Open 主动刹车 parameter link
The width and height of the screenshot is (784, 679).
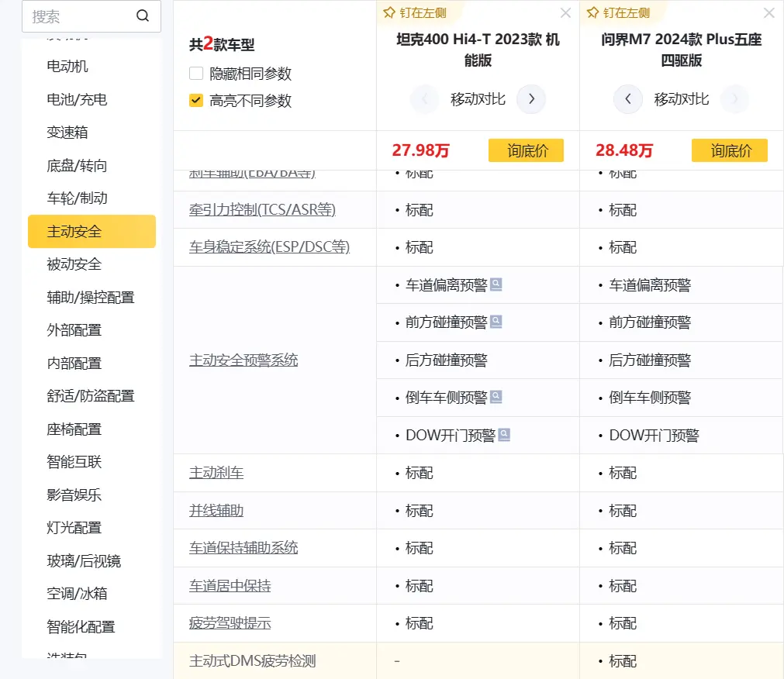click(216, 473)
